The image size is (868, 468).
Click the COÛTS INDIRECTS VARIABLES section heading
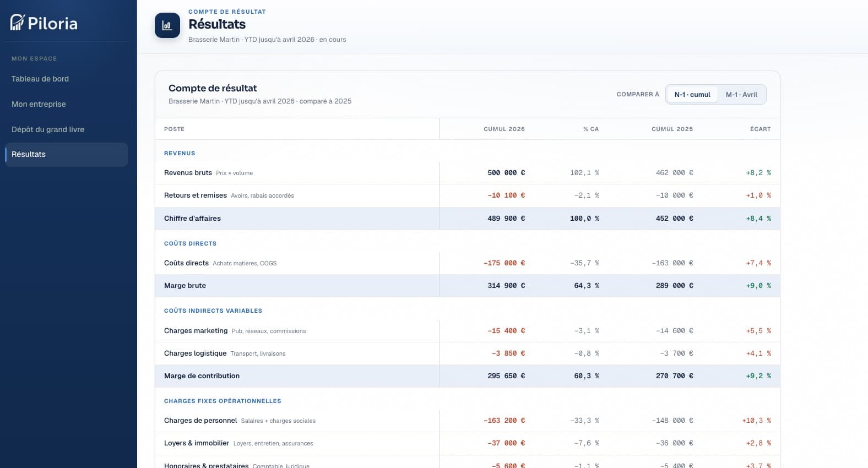(213, 311)
